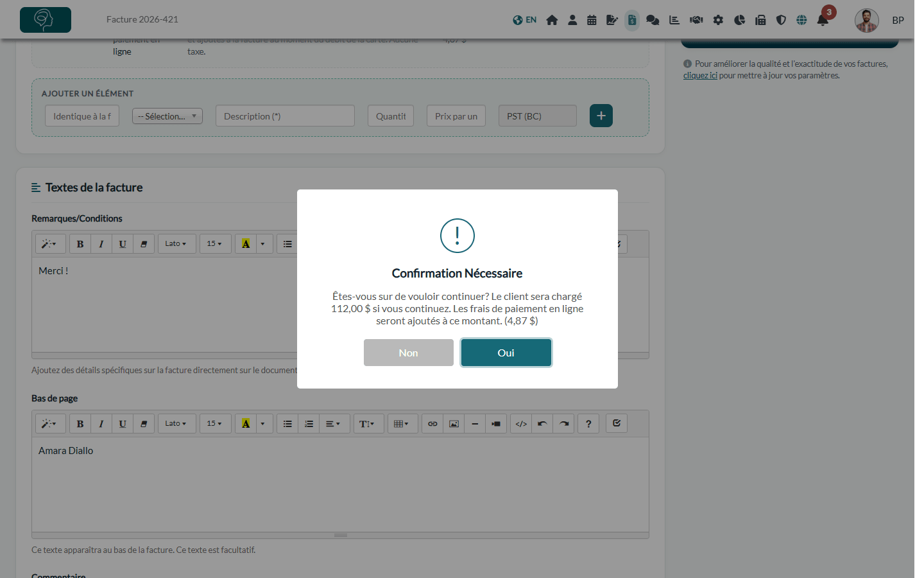924x578 pixels.
Task: Decline the confirmation with Non
Action: [x=408, y=353]
